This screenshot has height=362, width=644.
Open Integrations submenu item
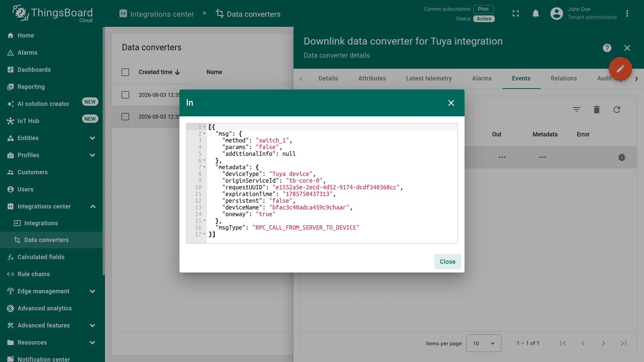click(x=51, y=223)
